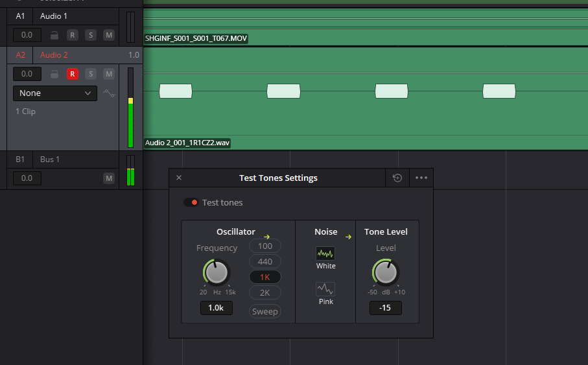Screen dimensions: 588x365
Task: Select the 440 Hz oscillator preset
Action: tap(265, 261)
